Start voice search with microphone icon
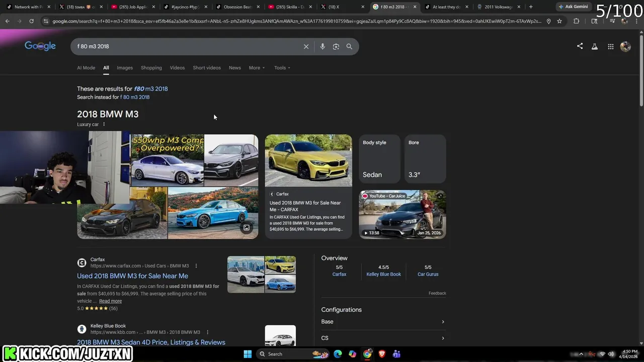The width and height of the screenshot is (644, 362). [323, 46]
